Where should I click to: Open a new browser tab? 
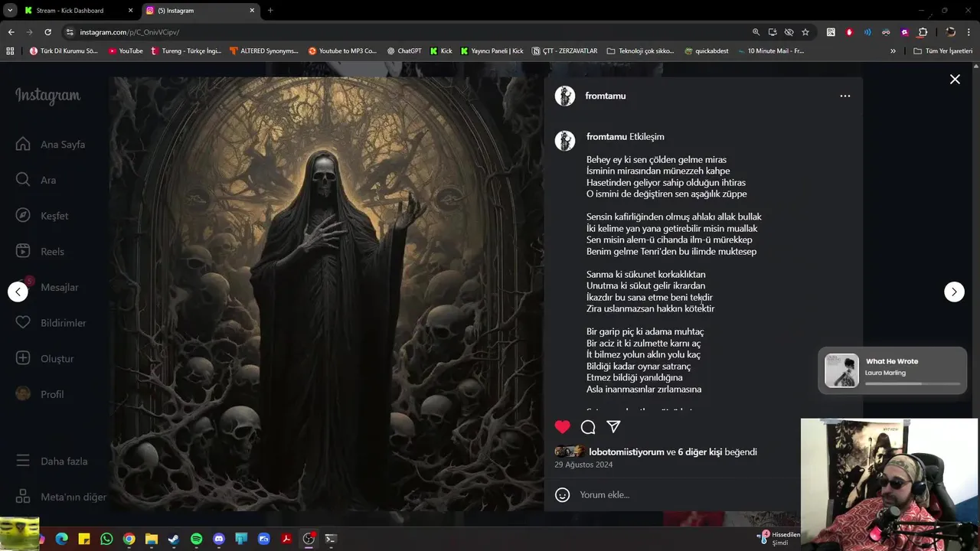[270, 11]
